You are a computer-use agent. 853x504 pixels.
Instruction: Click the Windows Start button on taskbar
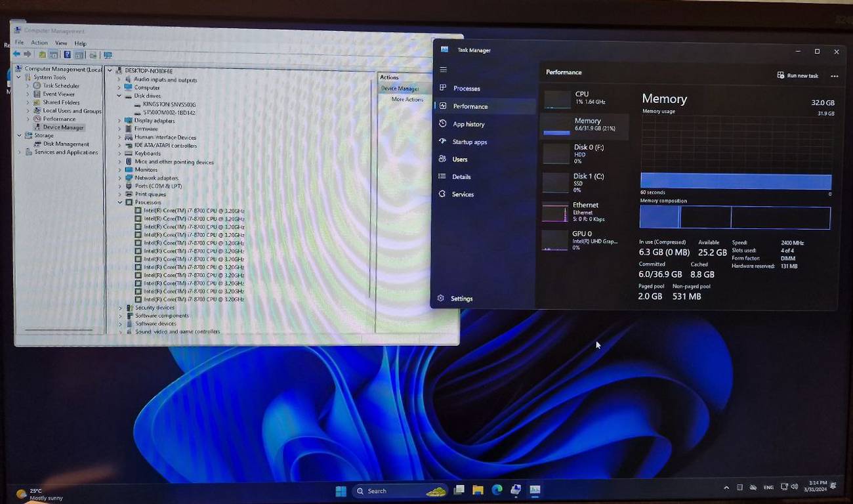341,491
